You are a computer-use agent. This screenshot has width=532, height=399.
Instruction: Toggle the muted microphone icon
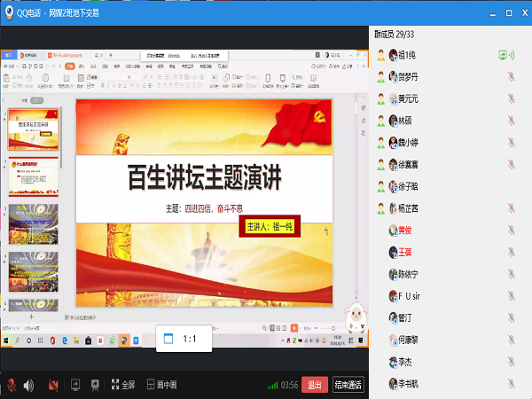point(12,385)
